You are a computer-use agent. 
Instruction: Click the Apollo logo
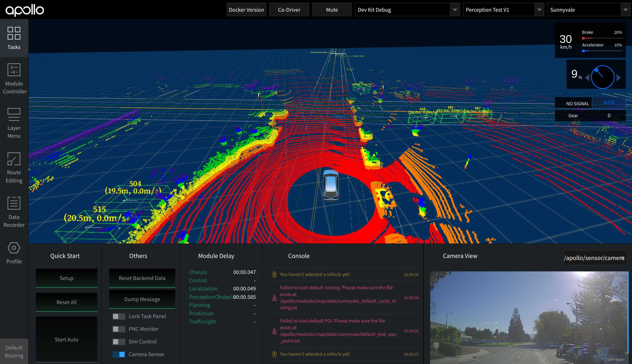pos(25,10)
